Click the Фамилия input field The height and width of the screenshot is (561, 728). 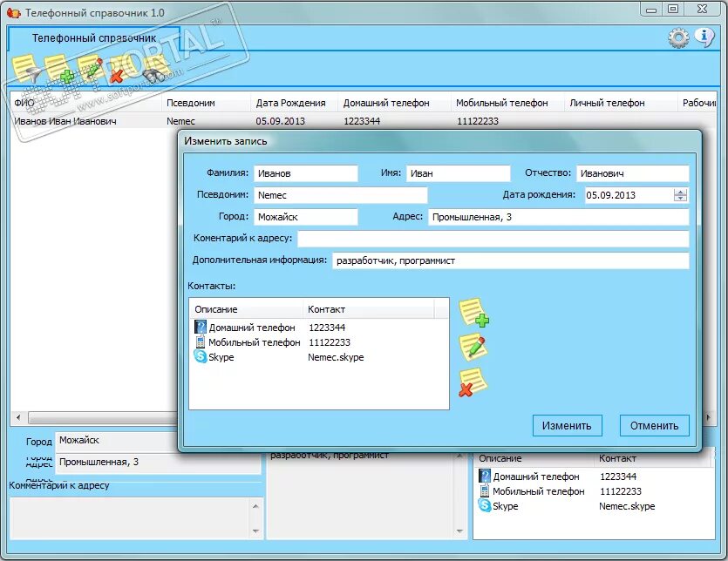pos(306,173)
